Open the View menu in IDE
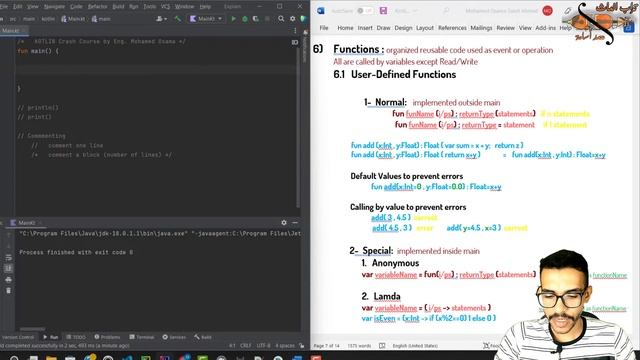Image resolution: width=640 pixels, height=360 pixels. (33, 7)
